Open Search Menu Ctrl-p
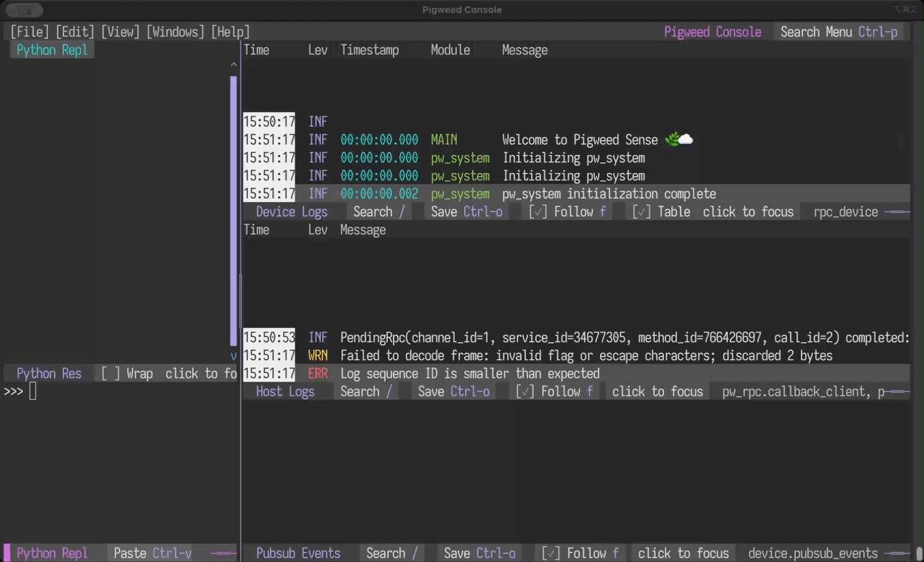 point(838,32)
